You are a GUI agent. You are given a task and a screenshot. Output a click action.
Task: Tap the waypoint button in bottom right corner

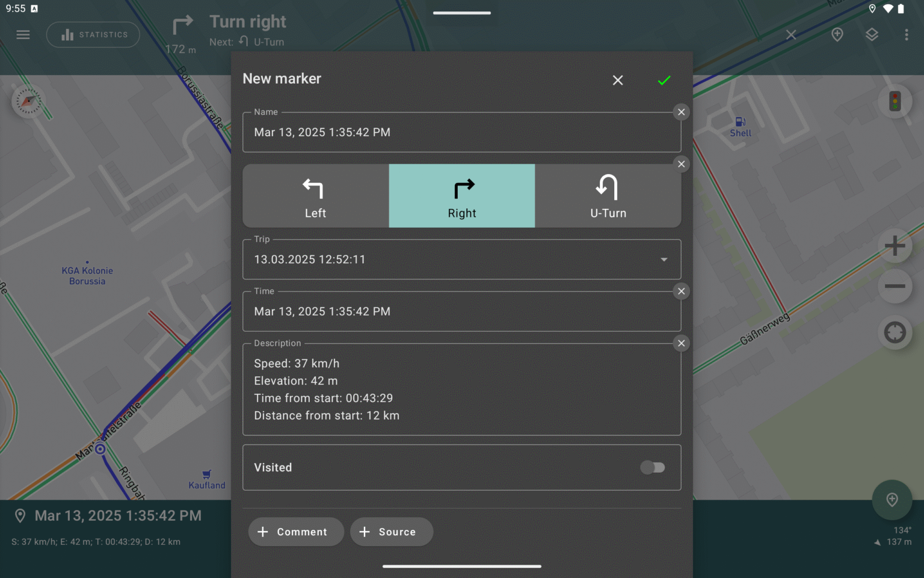pyautogui.click(x=892, y=500)
